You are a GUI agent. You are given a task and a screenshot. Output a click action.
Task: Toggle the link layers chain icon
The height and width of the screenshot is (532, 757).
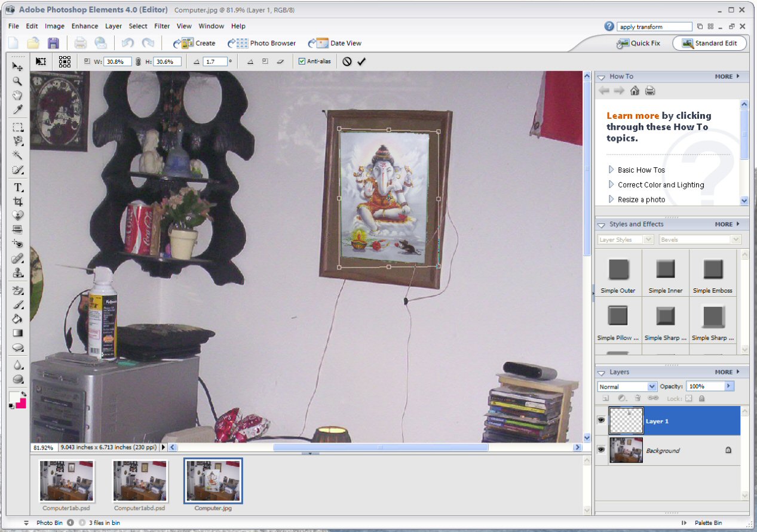[x=653, y=398]
